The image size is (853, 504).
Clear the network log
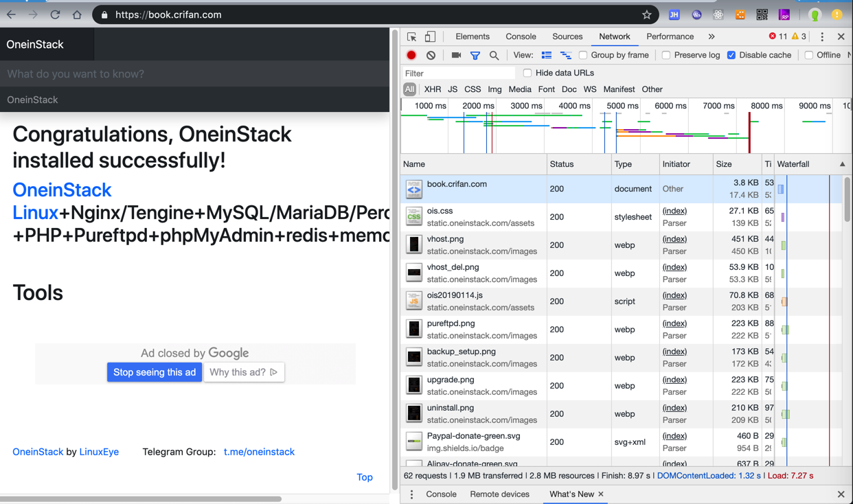pyautogui.click(x=431, y=55)
